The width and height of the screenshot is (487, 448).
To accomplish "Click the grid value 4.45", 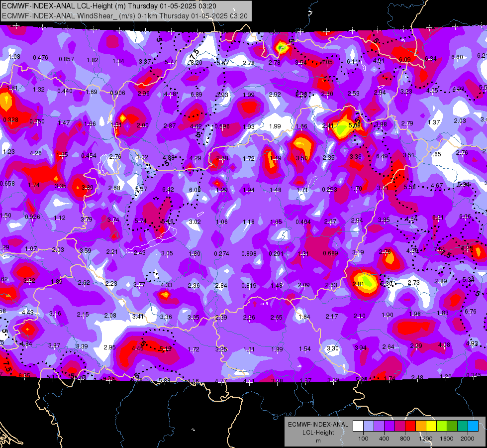I will click(138, 348).
